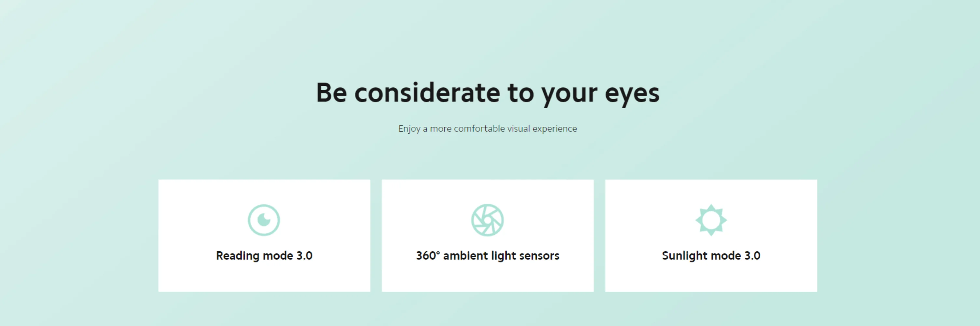The height and width of the screenshot is (326, 980).
Task: Click the word 'considerate' in the main heading
Action: 427,93
